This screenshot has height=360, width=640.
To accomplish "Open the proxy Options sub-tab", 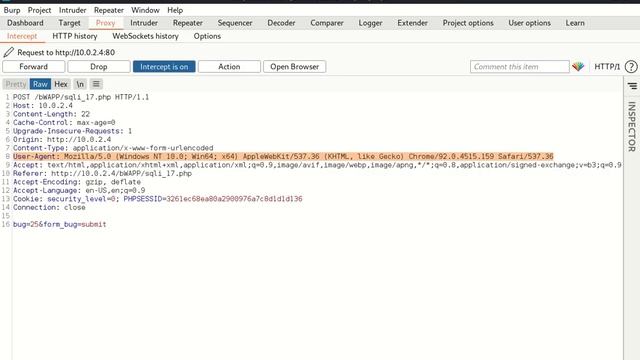I will click(x=207, y=36).
